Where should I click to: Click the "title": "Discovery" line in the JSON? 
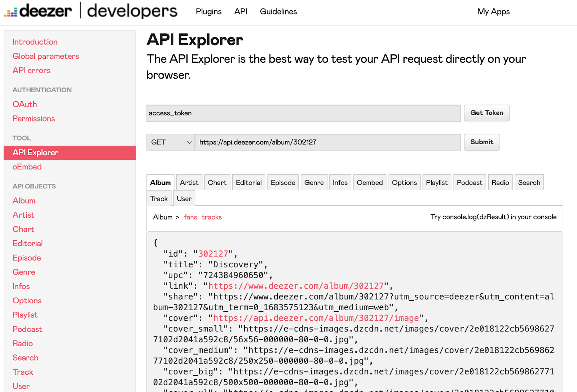point(215,264)
